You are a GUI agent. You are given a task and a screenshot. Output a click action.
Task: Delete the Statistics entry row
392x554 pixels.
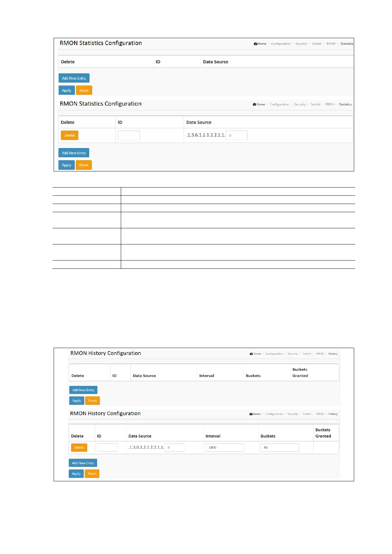pos(69,136)
